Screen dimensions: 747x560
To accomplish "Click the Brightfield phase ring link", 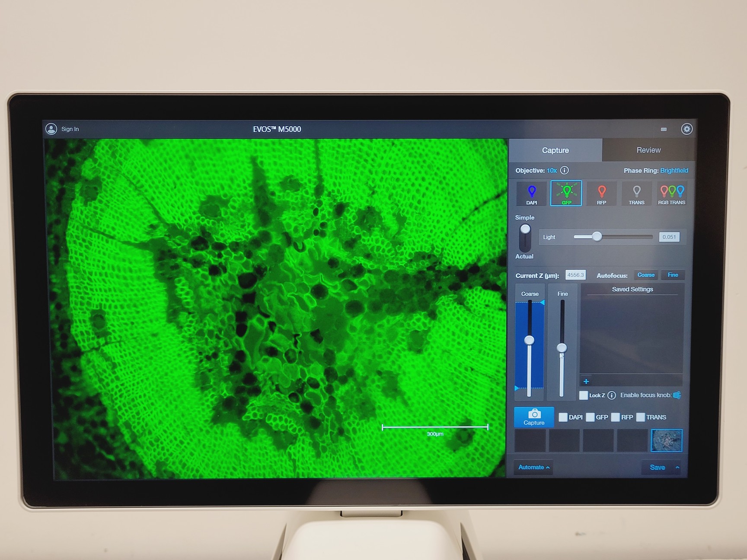I will pyautogui.click(x=674, y=170).
